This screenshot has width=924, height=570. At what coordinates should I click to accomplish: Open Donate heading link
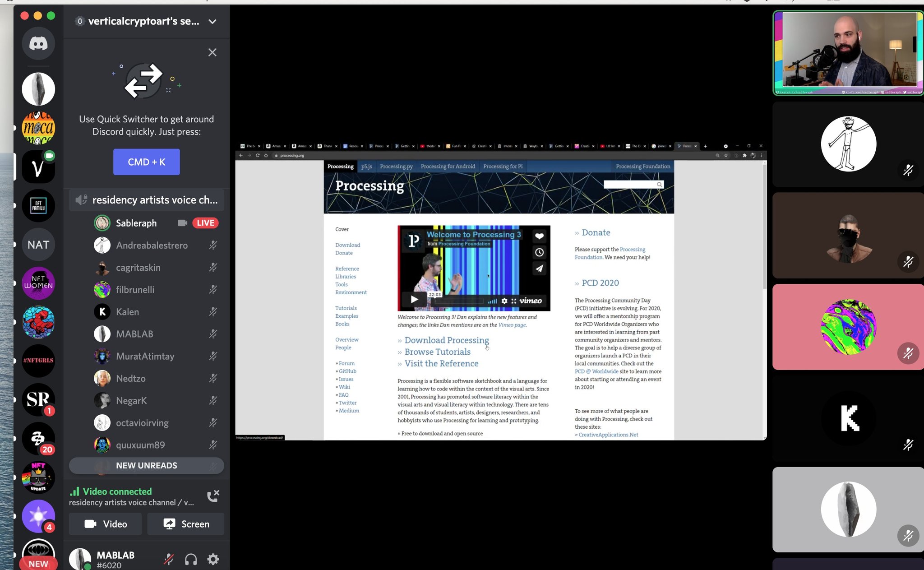coord(596,232)
